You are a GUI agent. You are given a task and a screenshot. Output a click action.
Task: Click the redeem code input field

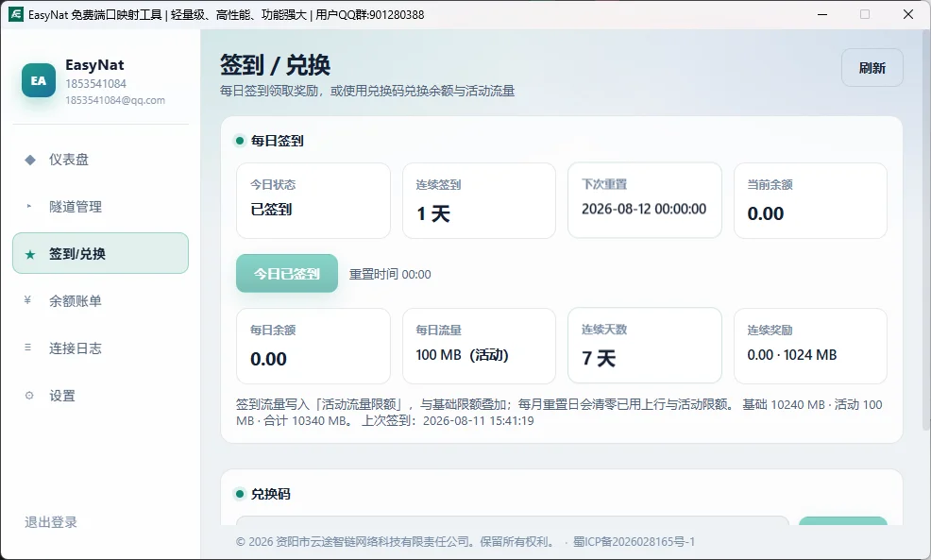(x=513, y=520)
